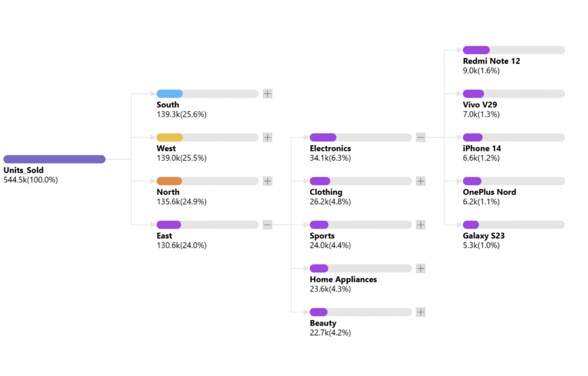Collapse the East region node
Viewport: 588px width, 376px height.
(267, 225)
